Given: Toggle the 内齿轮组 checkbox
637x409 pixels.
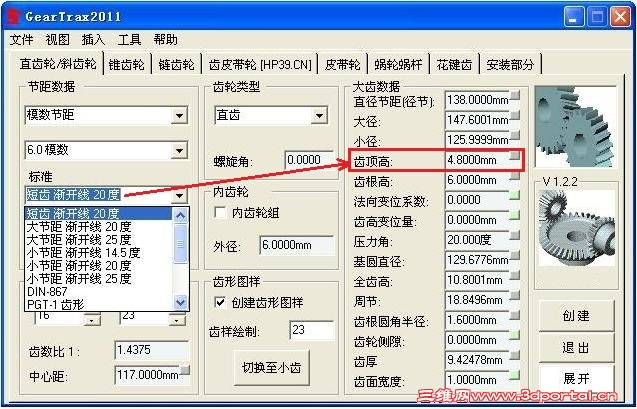Looking at the screenshot, I should tap(220, 212).
